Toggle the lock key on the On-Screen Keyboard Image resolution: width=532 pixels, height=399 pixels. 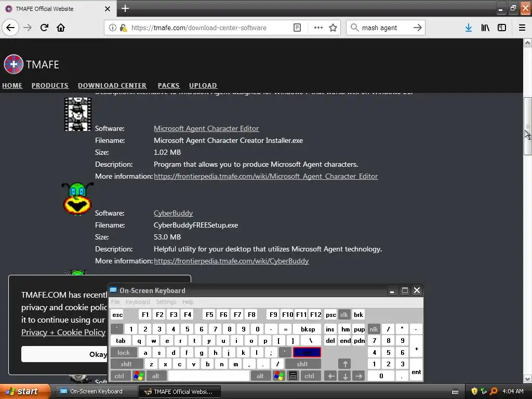click(124, 353)
